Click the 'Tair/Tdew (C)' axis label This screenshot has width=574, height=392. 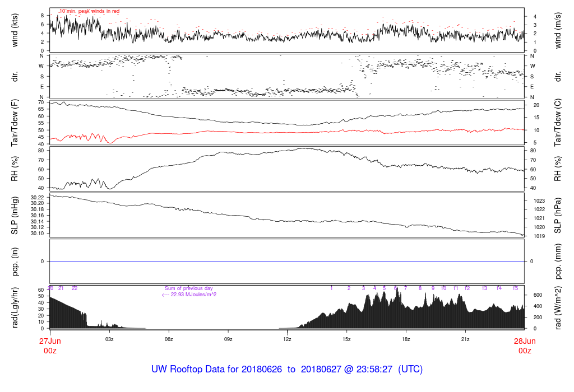pyautogui.click(x=558, y=123)
